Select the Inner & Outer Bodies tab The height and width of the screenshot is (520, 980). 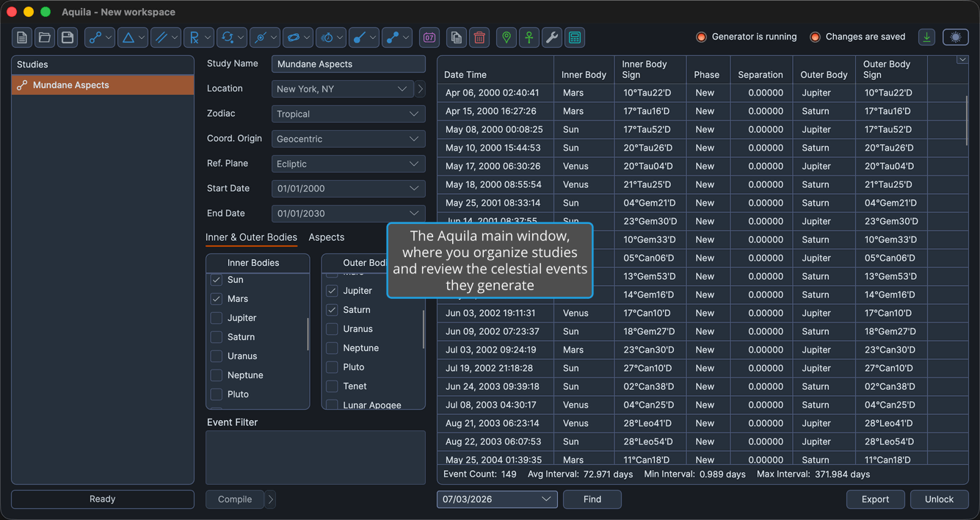tap(251, 237)
